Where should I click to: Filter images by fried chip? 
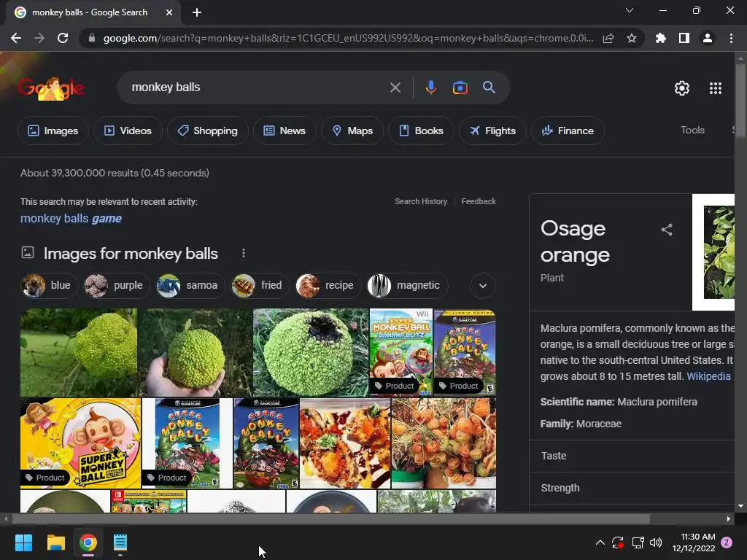[x=260, y=285]
